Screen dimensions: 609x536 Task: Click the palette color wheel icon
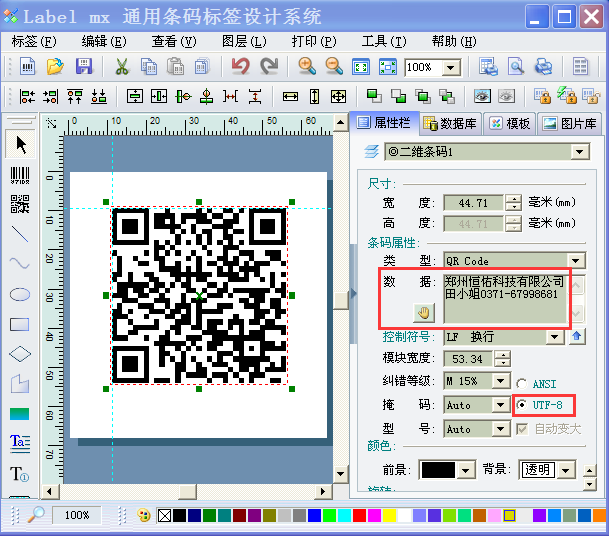(x=143, y=515)
